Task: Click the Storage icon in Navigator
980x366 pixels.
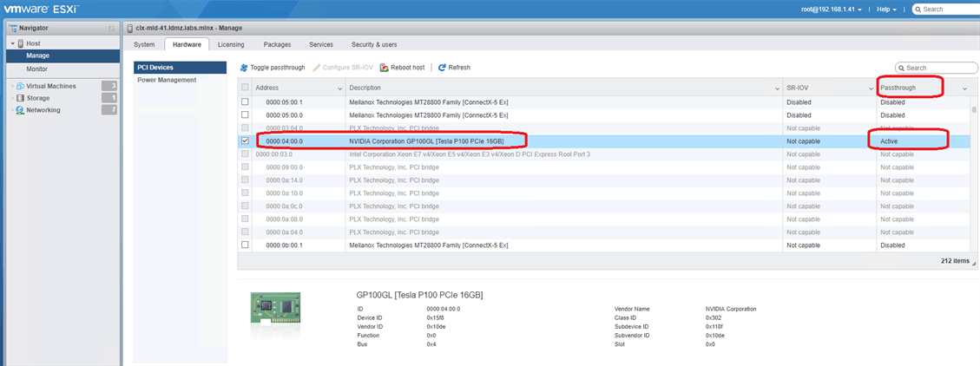Action: [21, 98]
